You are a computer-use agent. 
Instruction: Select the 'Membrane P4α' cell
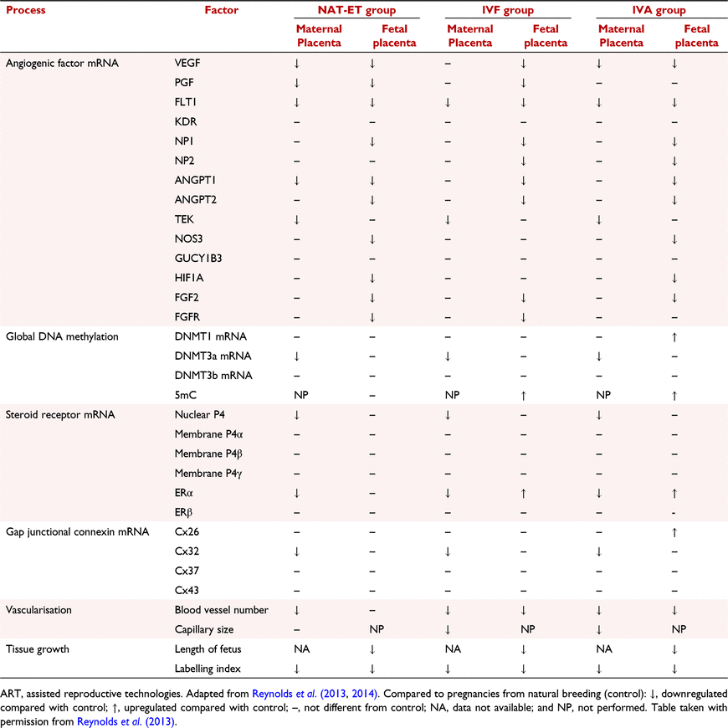(x=209, y=434)
